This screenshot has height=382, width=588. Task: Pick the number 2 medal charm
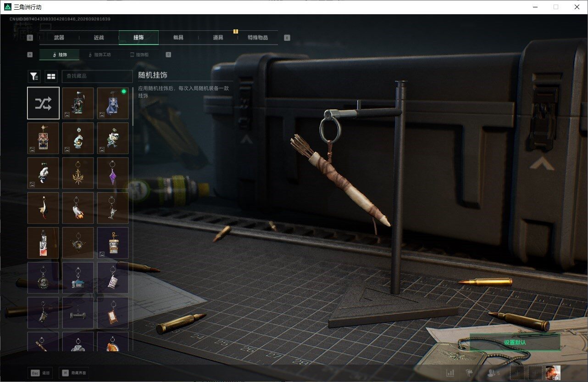tap(43, 278)
